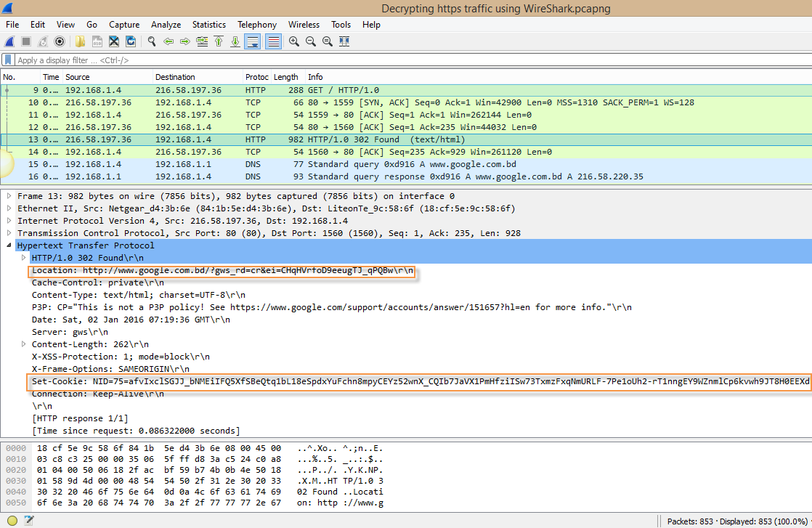Reload this capture file

[131, 41]
